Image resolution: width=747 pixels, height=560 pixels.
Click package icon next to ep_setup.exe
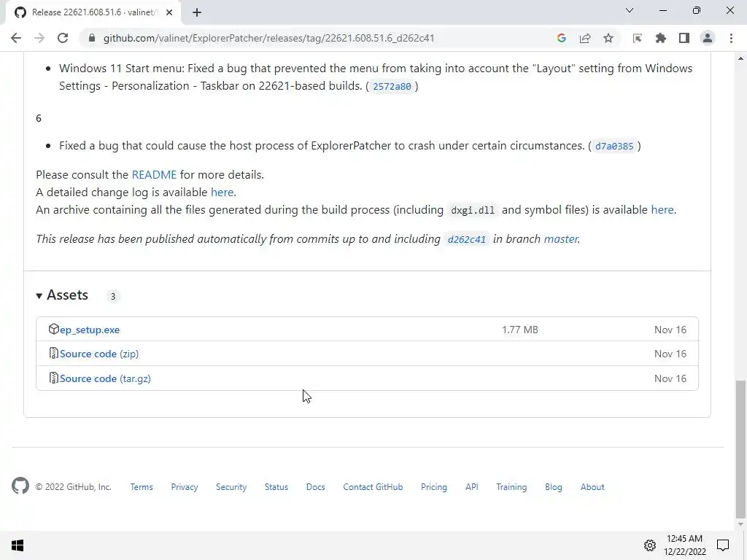(x=54, y=329)
